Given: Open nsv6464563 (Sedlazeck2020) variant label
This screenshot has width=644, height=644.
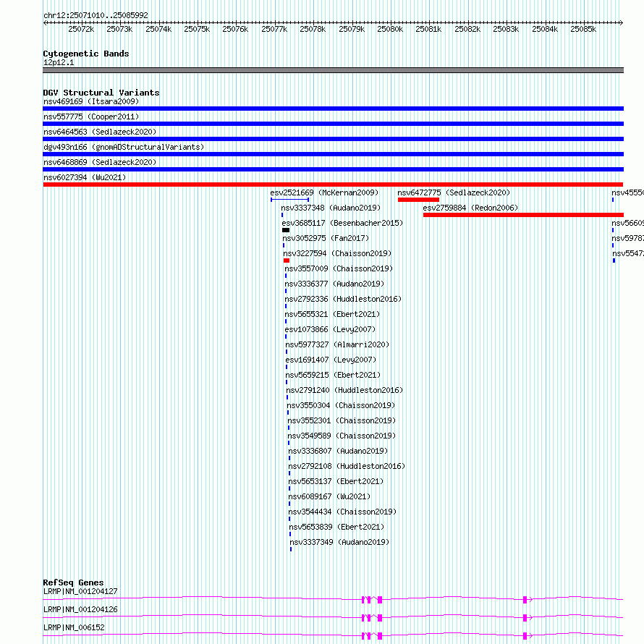Looking at the screenshot, I should click(x=100, y=132).
